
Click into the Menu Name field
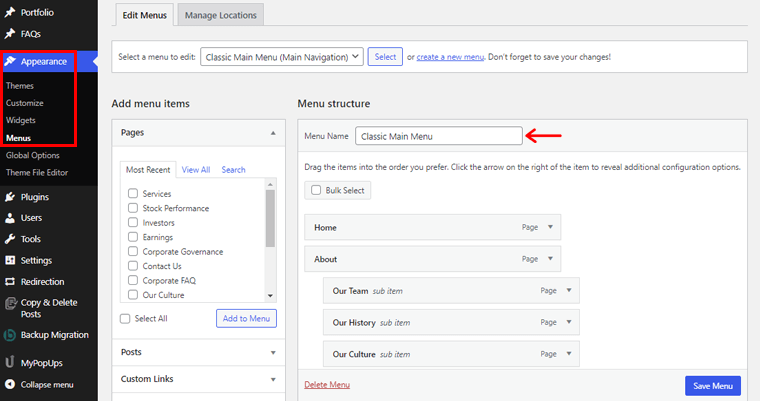click(x=438, y=136)
